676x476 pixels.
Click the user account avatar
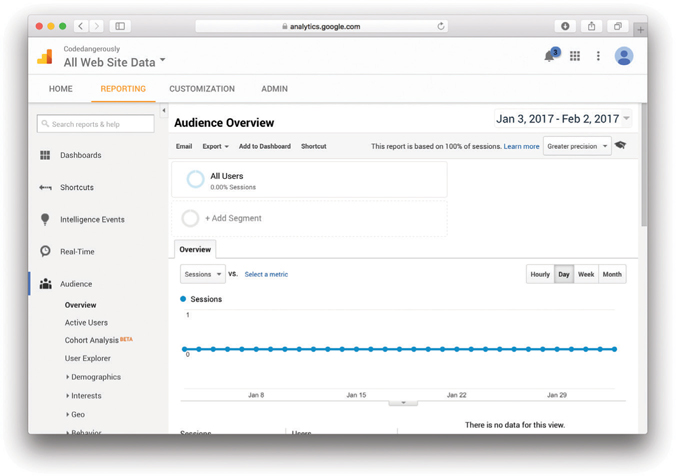623,56
